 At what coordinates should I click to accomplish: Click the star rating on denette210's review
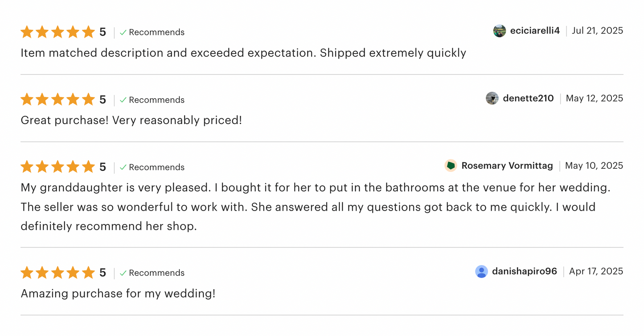coord(57,100)
